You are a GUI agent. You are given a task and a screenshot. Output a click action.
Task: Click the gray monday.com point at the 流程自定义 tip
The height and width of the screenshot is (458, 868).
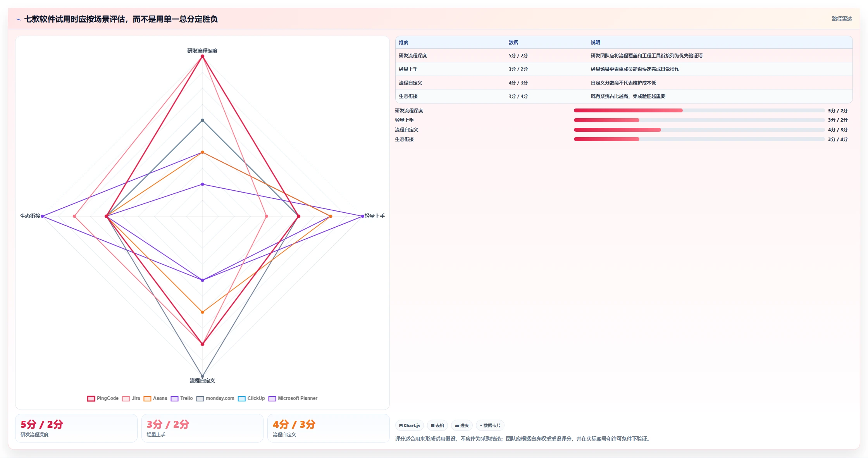202,376
